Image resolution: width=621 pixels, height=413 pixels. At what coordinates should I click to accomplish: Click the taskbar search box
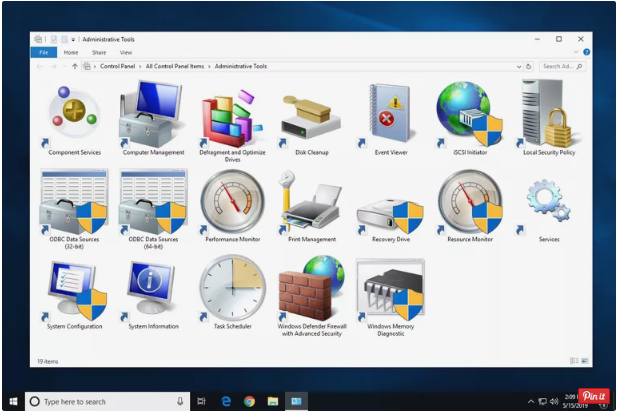(107, 402)
